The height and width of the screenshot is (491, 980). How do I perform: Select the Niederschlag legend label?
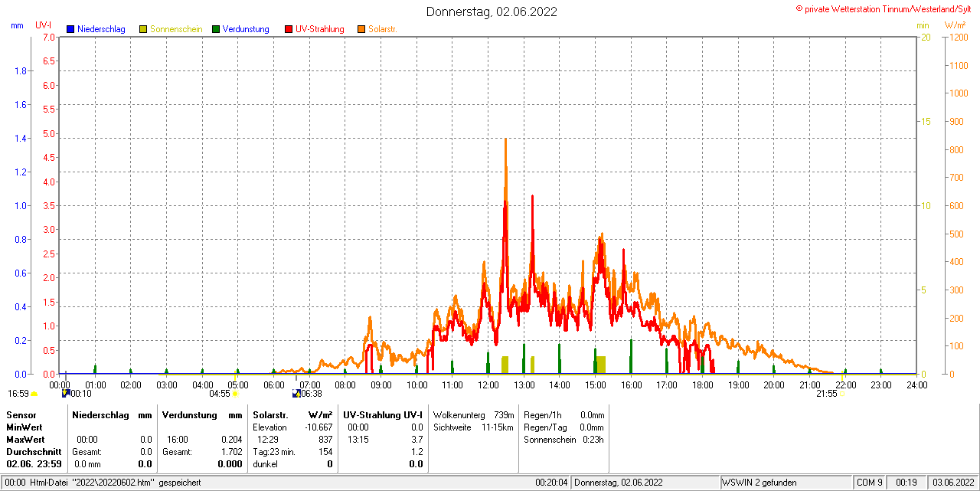point(101,29)
